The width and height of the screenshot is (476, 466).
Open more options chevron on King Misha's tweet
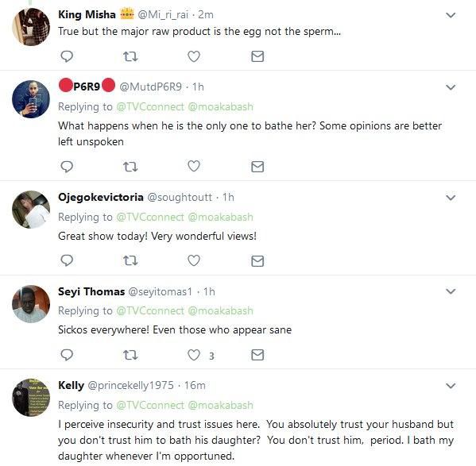point(451,15)
